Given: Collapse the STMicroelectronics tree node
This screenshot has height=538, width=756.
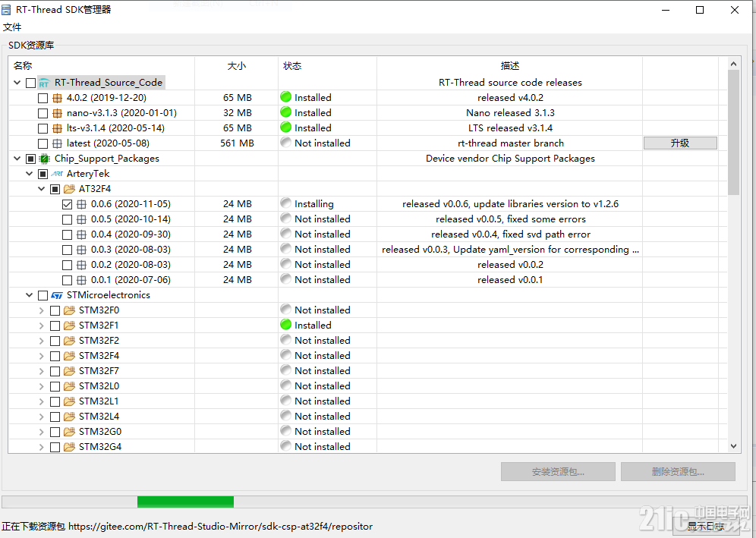Looking at the screenshot, I should (x=30, y=295).
